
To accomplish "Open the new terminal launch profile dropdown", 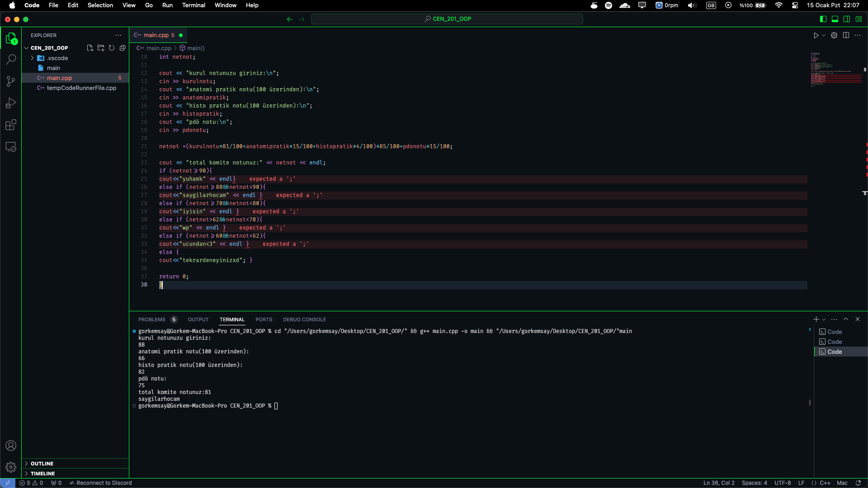I will click(824, 319).
